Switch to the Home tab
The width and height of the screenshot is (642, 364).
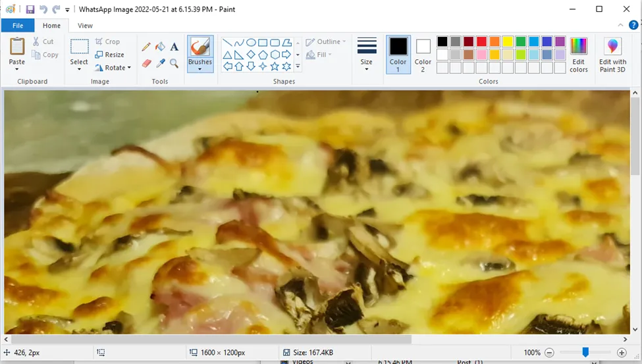click(51, 26)
